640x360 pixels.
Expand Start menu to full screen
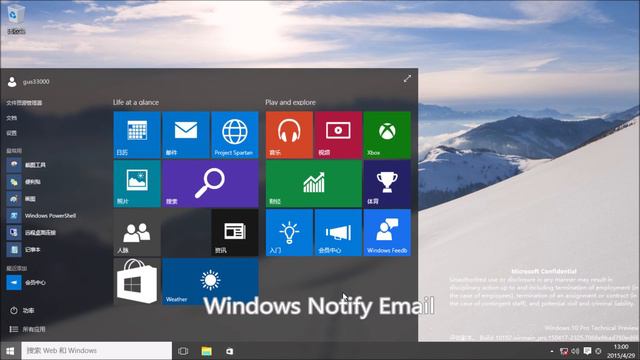pos(407,78)
